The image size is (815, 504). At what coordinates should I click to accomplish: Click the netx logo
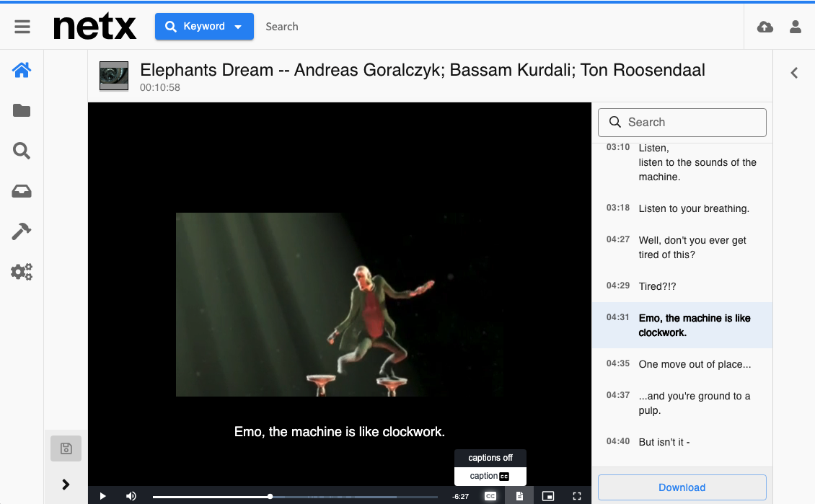94,27
